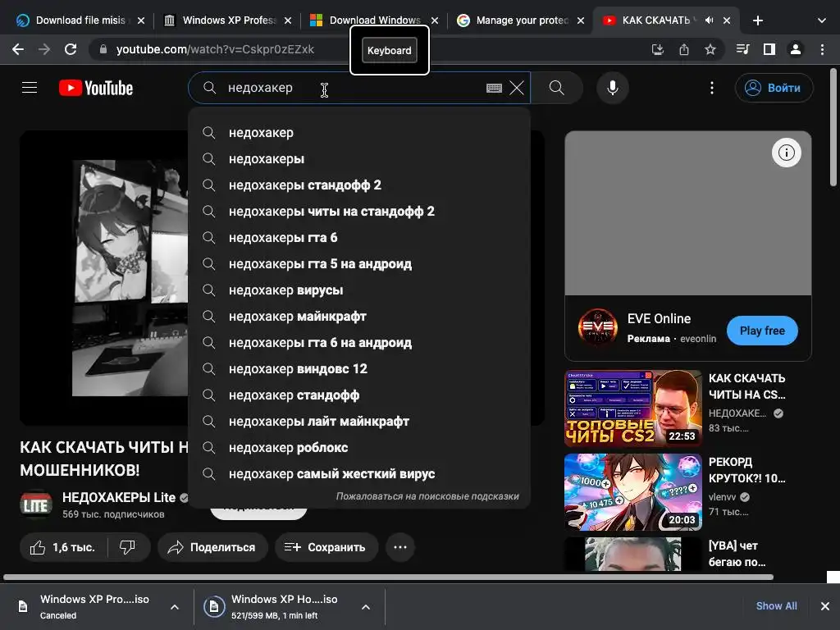
Task: Click the НЕДОХАКЕРЫ Lite channel avatar
Action: point(36,505)
